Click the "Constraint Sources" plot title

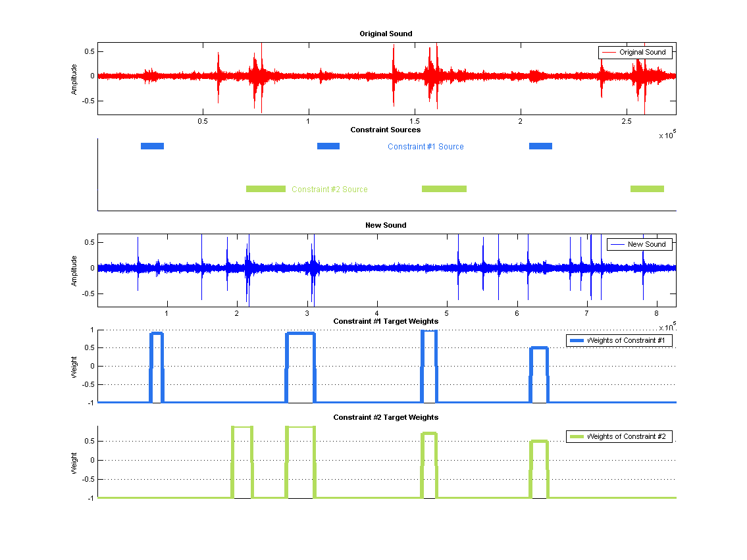pos(386,130)
